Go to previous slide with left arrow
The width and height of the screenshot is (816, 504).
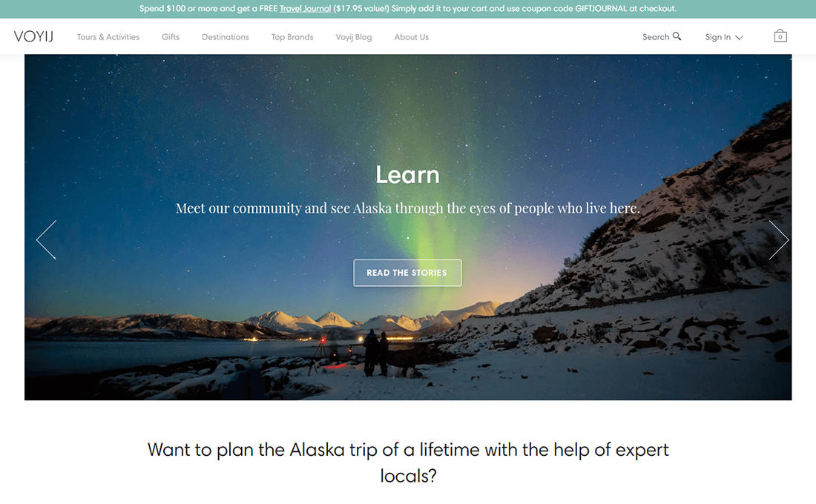coord(46,240)
